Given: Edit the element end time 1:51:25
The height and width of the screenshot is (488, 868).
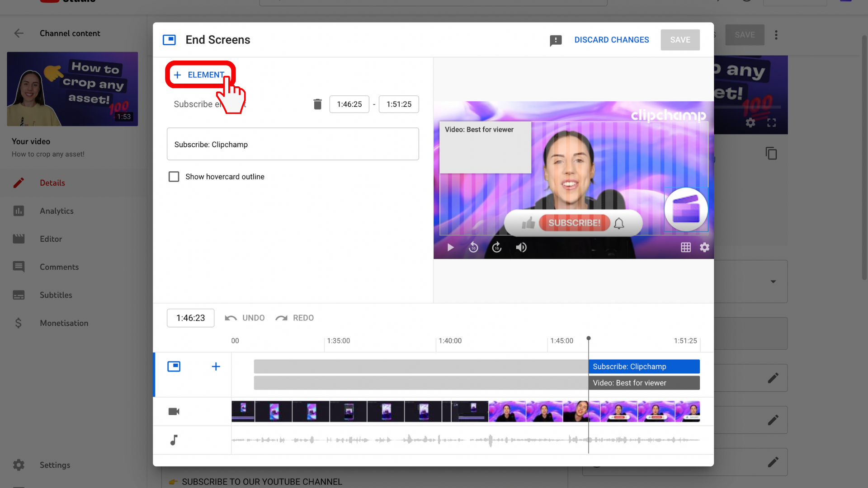Looking at the screenshot, I should pyautogui.click(x=399, y=104).
